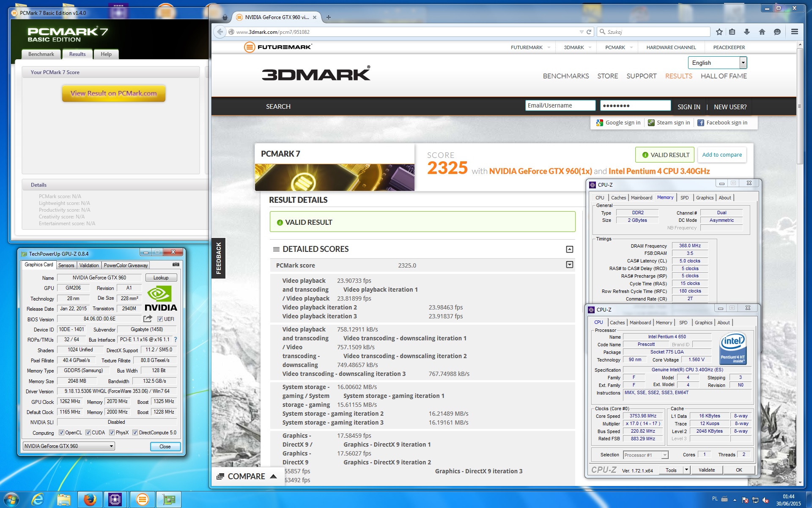Toggle the OpenCL checkbox
This screenshot has height=508, width=812.
pos(61,433)
